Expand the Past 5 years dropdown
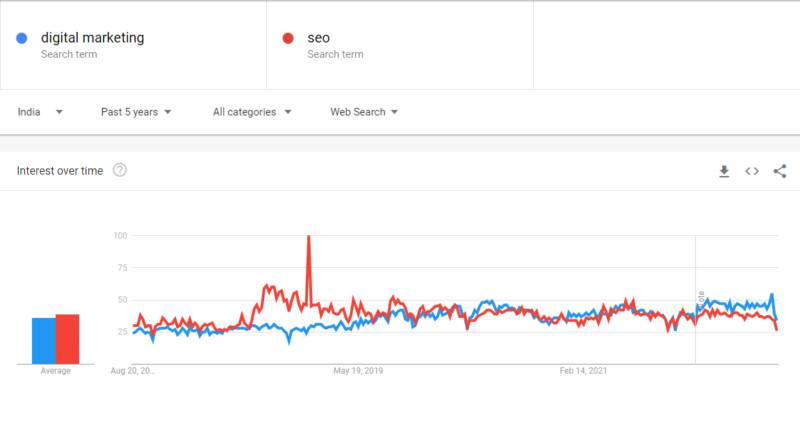This screenshot has width=800, height=423. coord(136,112)
